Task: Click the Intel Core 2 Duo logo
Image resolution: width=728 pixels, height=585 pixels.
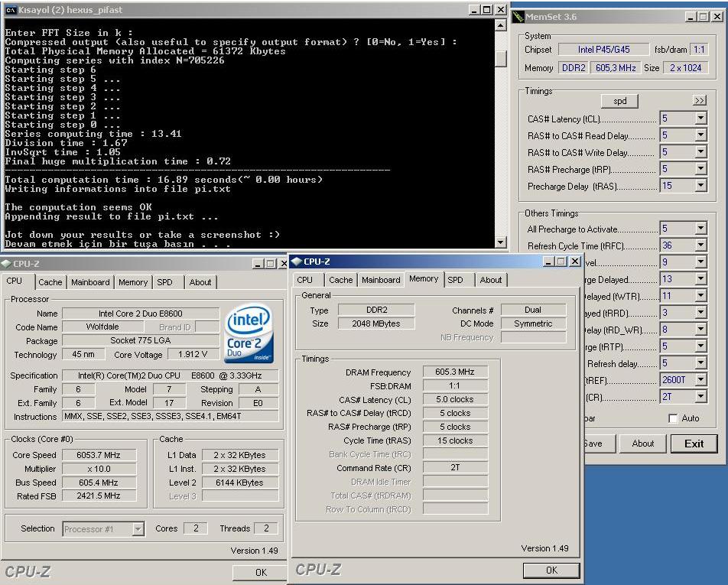Action: (249, 333)
